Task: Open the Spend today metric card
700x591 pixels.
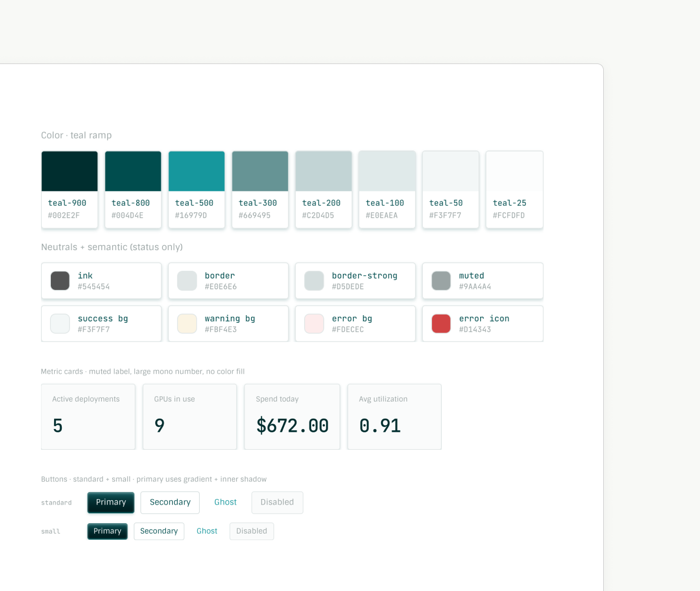Action: (292, 417)
